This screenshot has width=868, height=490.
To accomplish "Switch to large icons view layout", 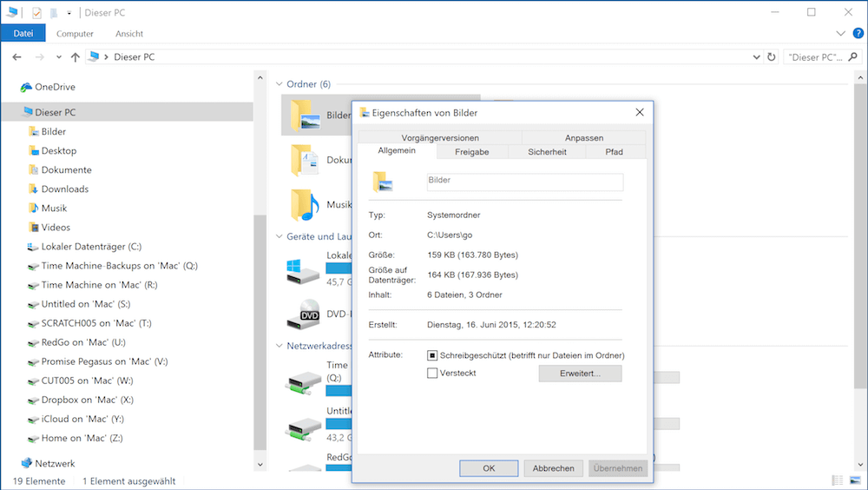I will 855,480.
